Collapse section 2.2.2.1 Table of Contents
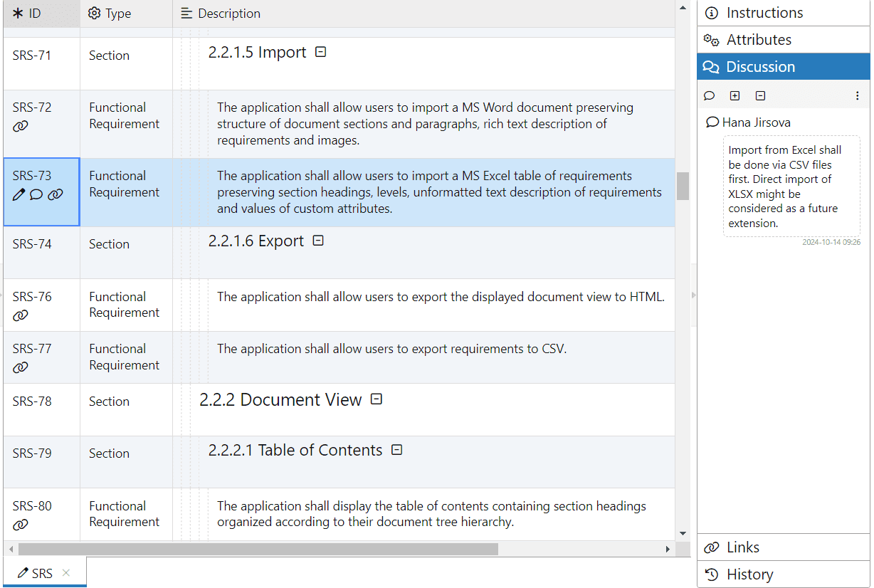 [397, 450]
